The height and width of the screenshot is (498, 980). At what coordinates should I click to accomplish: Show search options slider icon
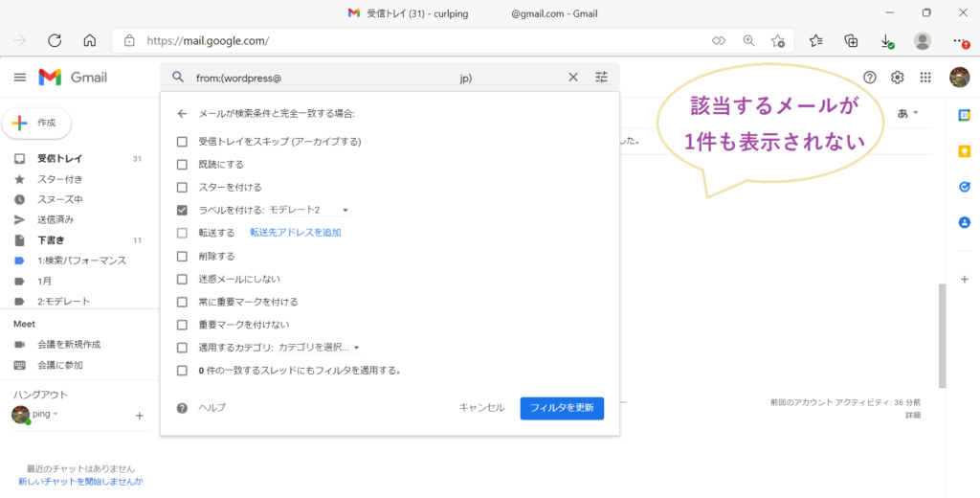[x=601, y=77]
